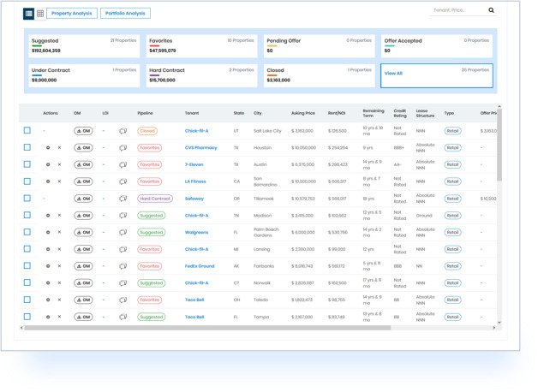Screen dimensions: 538x392
Task: Open the Property Analysis tab
Action: point(73,14)
